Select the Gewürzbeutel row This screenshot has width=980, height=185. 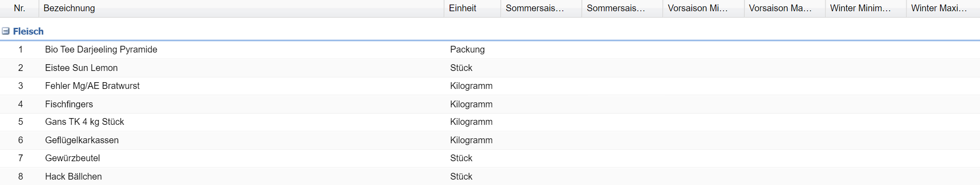pyautogui.click(x=72, y=158)
